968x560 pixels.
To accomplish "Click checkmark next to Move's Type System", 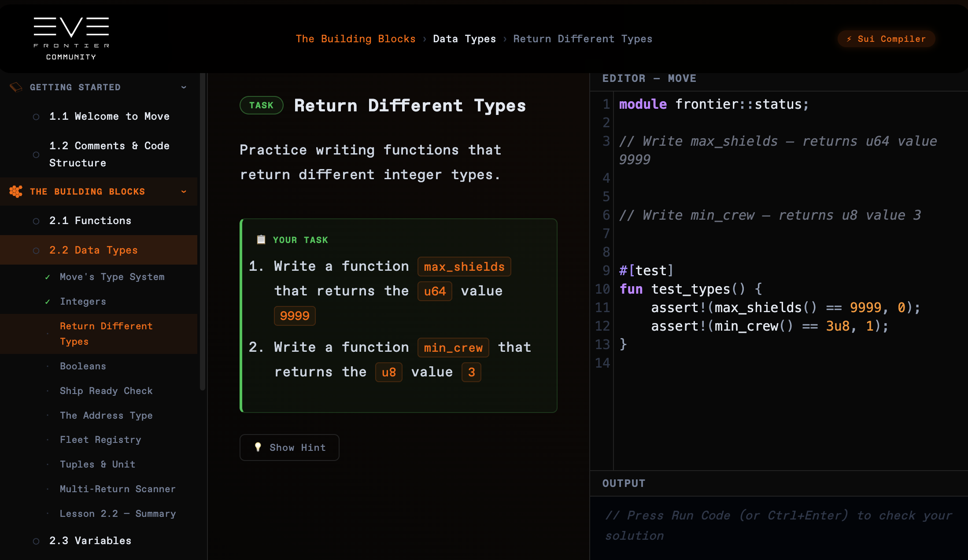I will coord(48,277).
